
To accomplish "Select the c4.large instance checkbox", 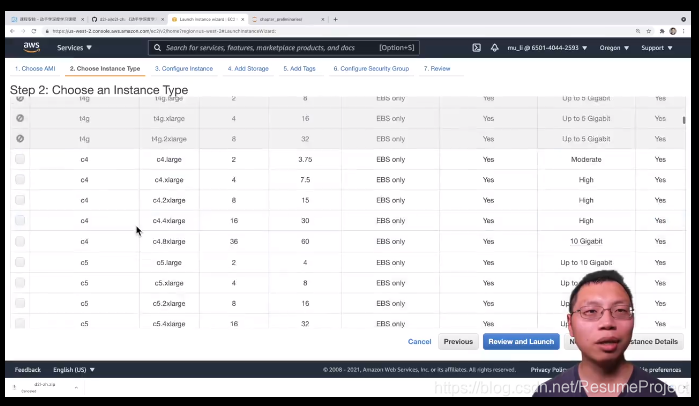I will (20, 159).
